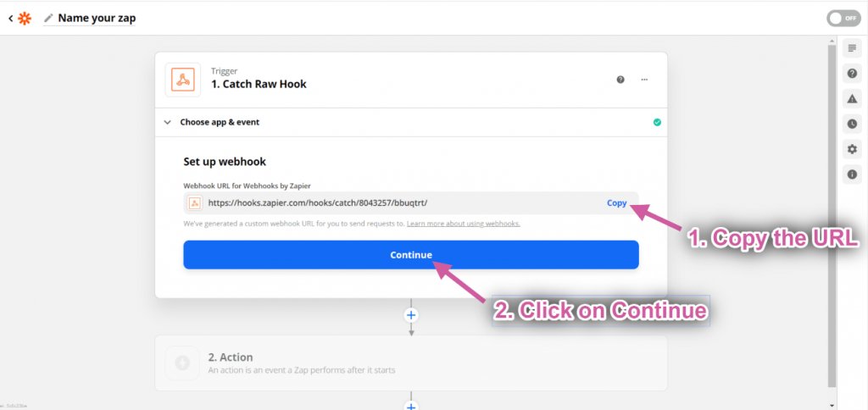Open the settings gear in right sidebar
This screenshot has width=868, height=410.
click(852, 149)
